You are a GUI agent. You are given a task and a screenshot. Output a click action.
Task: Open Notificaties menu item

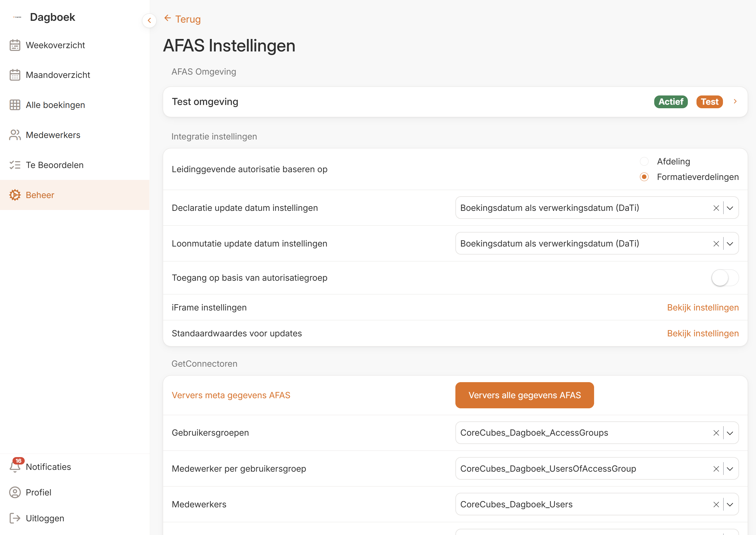click(x=74, y=467)
